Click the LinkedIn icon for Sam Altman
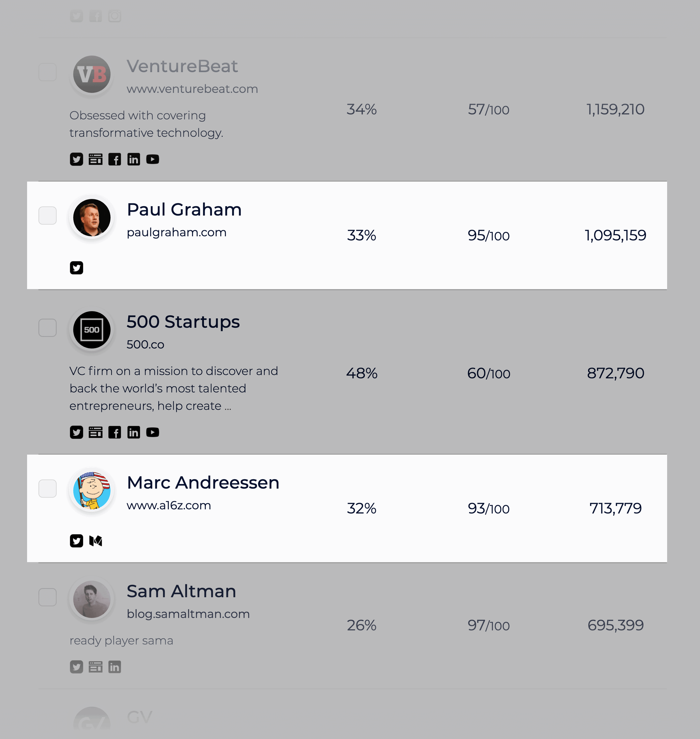Viewport: 700px width, 739px height. pos(114,667)
